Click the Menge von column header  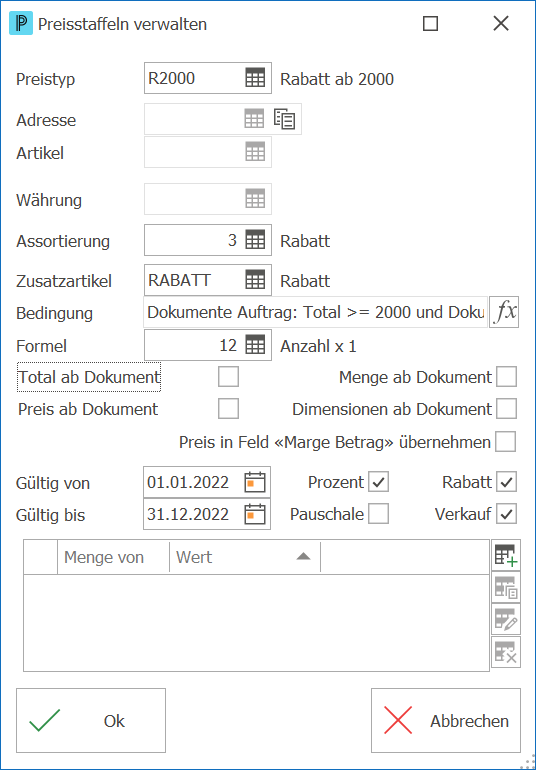[x=113, y=557]
